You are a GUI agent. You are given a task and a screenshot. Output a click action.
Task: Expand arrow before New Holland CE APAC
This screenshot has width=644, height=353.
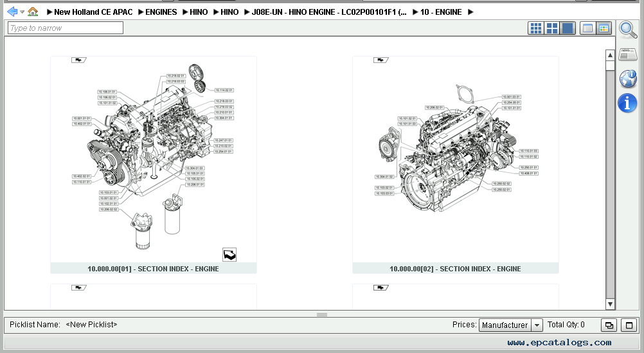tap(49, 12)
